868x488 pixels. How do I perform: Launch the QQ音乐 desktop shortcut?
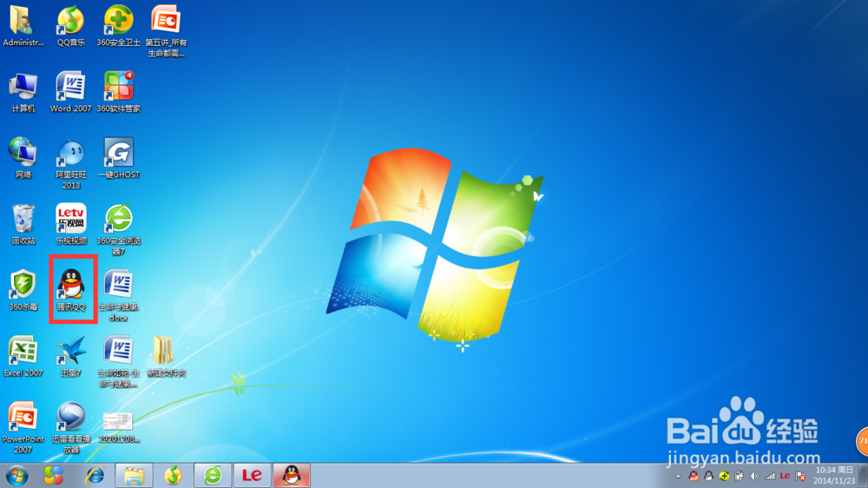(x=71, y=25)
